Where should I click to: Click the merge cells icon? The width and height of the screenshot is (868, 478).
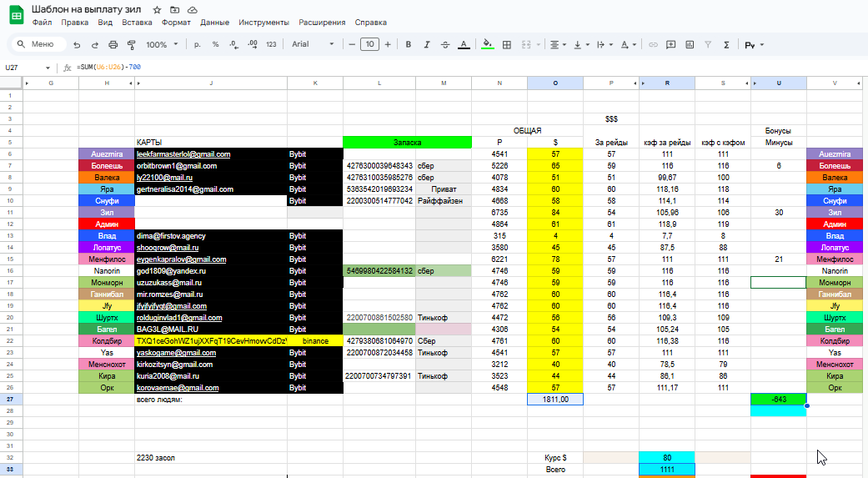coord(526,44)
